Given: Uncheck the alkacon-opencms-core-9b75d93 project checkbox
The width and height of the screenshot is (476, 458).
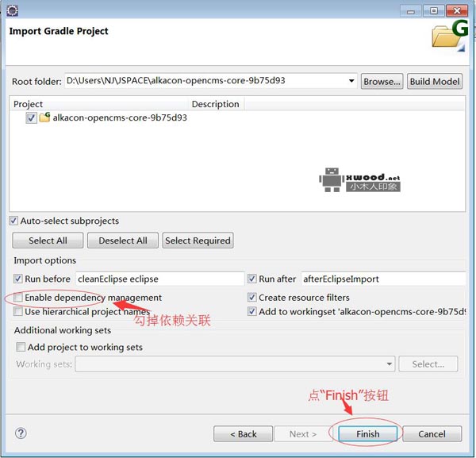Looking at the screenshot, I should [x=31, y=117].
